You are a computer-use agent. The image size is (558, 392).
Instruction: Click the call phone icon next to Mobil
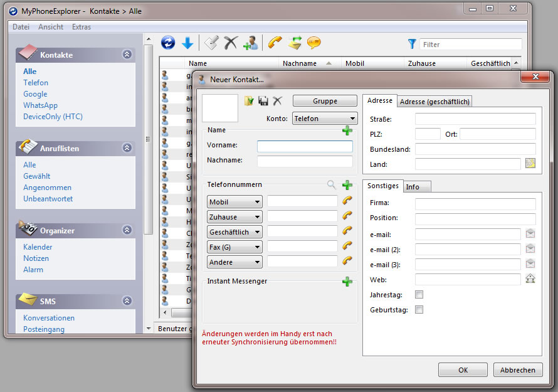pyautogui.click(x=347, y=201)
